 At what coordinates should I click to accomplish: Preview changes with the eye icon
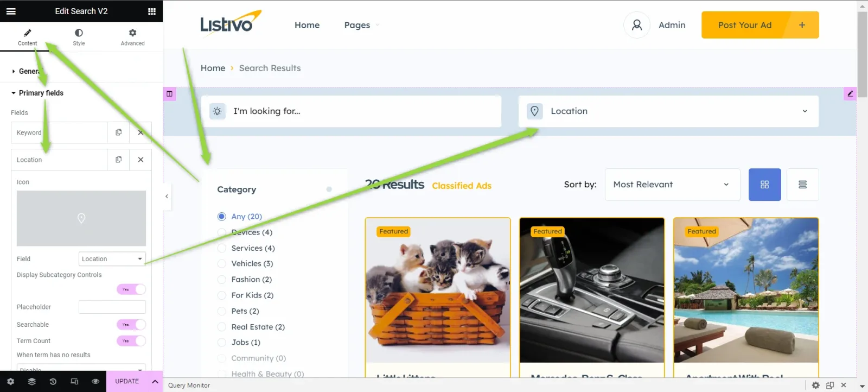(95, 381)
